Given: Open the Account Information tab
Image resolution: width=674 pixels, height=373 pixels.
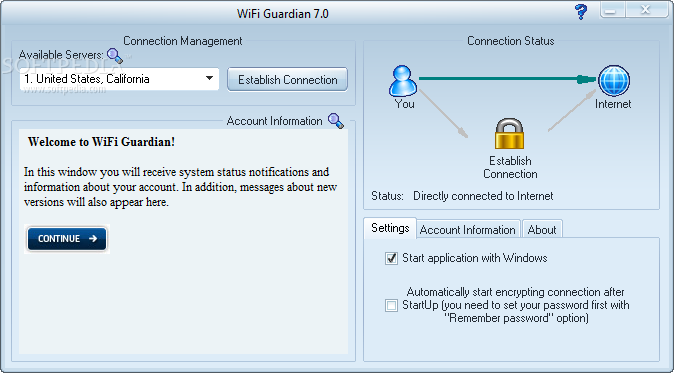Looking at the screenshot, I should click(468, 230).
